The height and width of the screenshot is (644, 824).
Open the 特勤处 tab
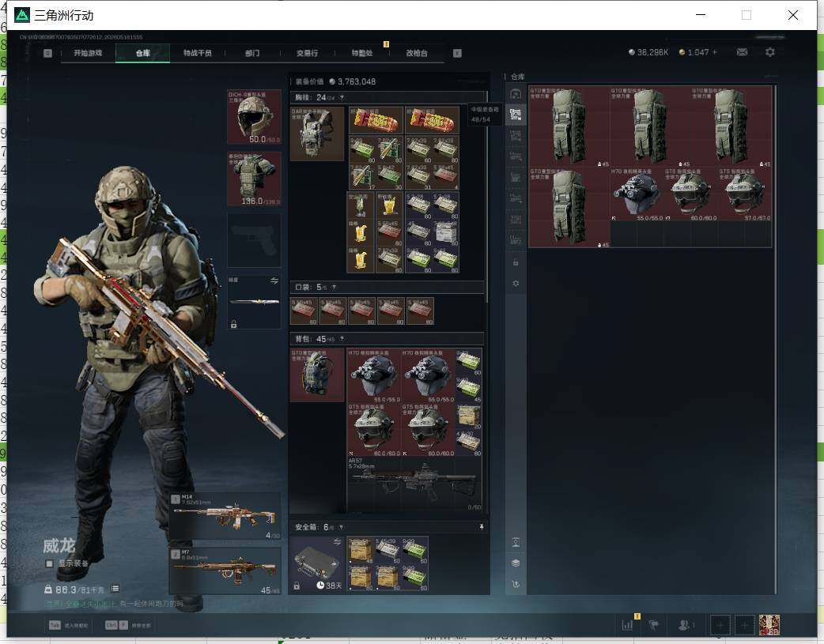pos(362,53)
